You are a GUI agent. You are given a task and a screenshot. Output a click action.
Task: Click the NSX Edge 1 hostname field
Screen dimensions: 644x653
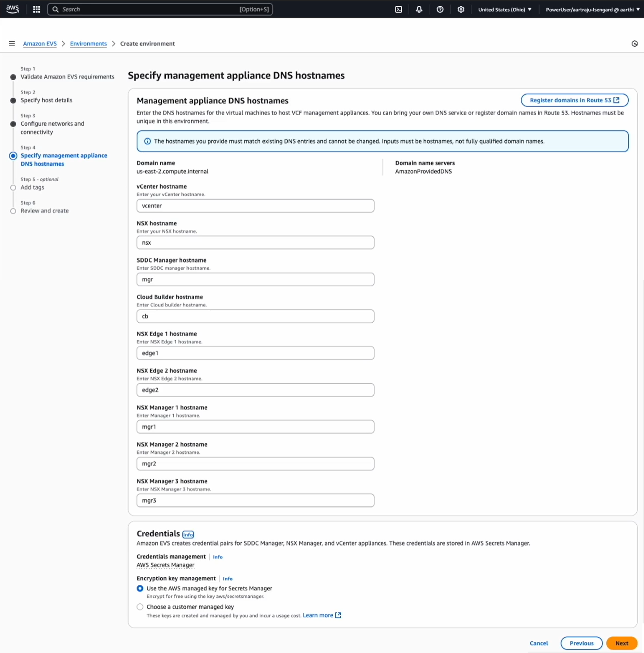[x=255, y=353]
